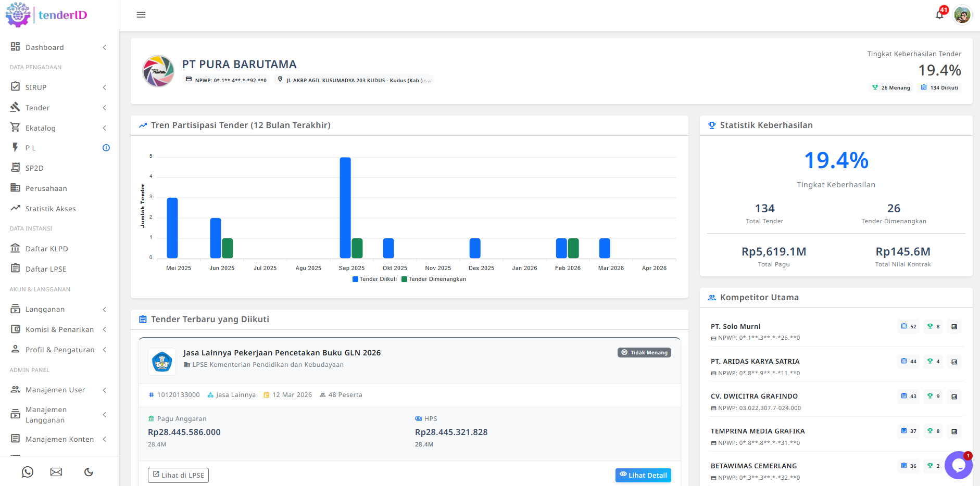Open detail icon for PT. ARIDAS KARYA SATRIA

coord(954,362)
